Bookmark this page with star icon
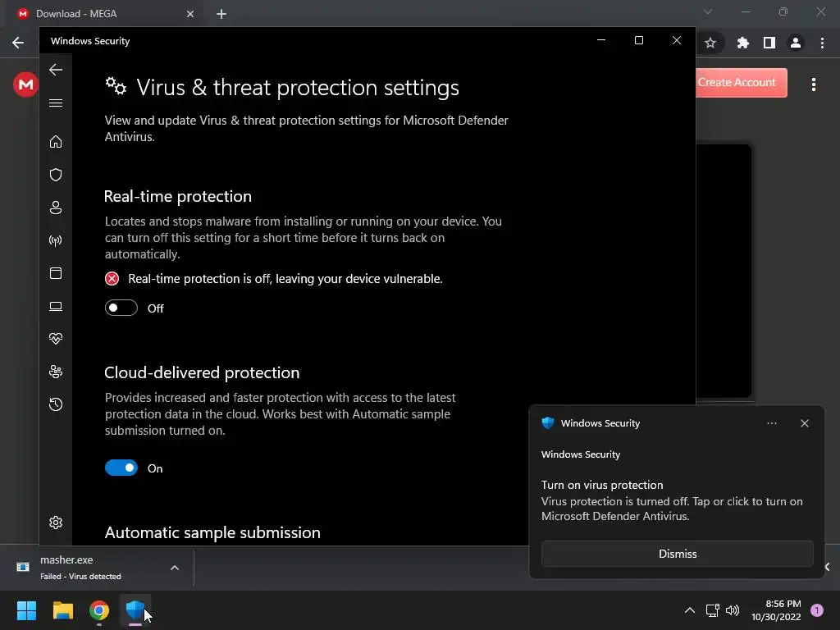This screenshot has height=630, width=840. pyautogui.click(x=710, y=43)
